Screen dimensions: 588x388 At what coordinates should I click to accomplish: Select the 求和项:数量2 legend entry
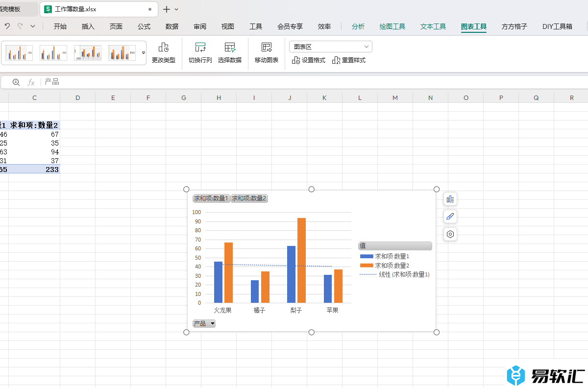tap(385, 266)
